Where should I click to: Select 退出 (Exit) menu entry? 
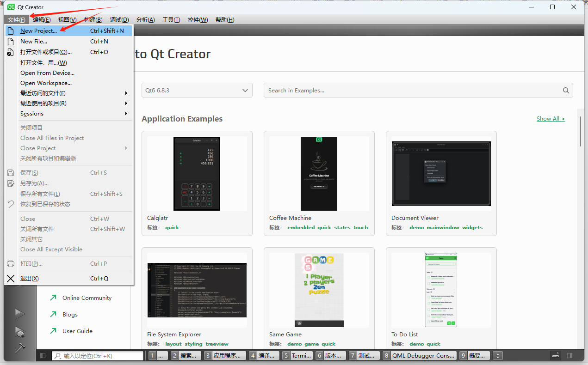click(x=68, y=278)
